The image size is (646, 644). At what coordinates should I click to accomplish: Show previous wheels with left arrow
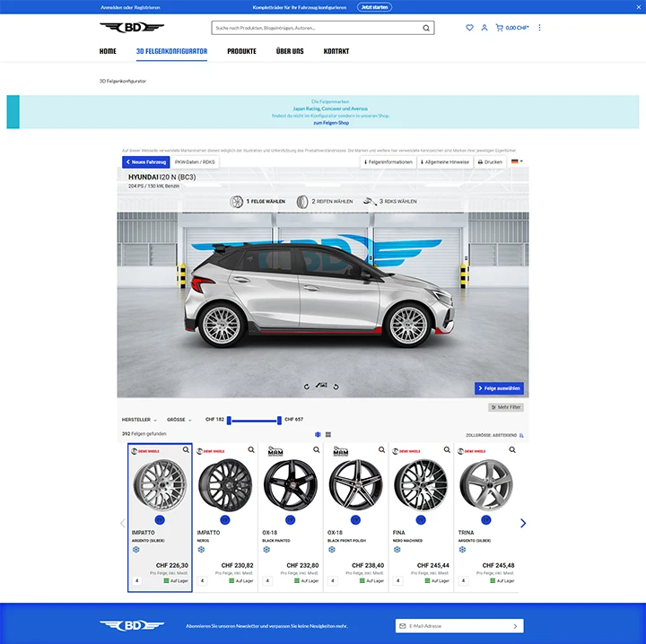coord(123,523)
